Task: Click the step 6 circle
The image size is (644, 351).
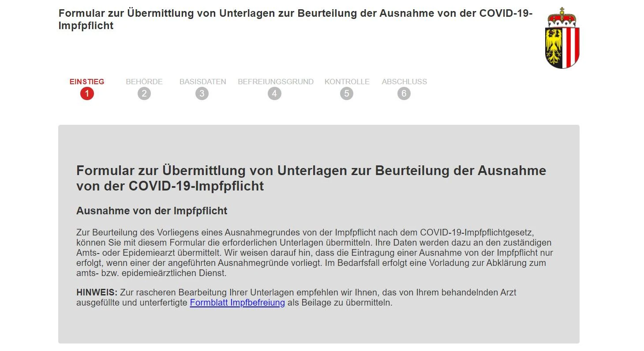Action: tap(404, 93)
